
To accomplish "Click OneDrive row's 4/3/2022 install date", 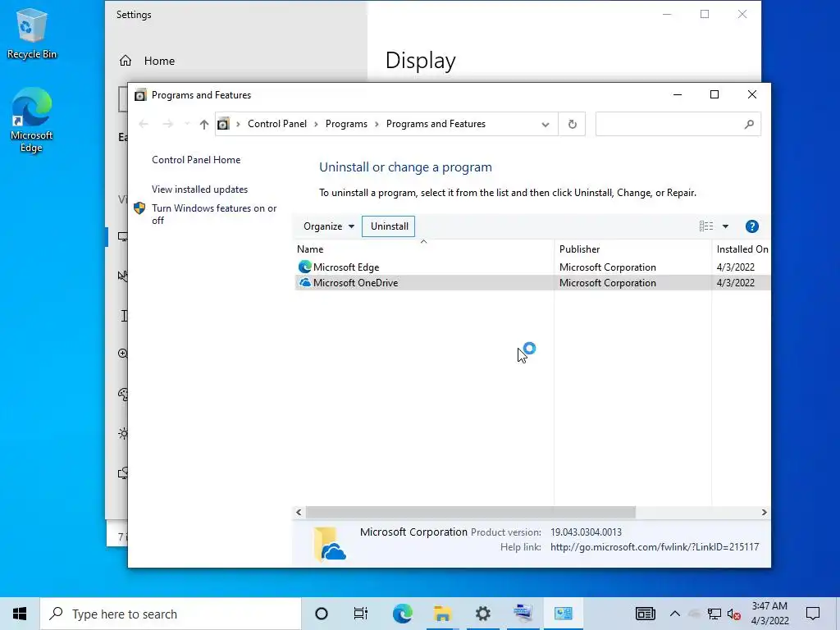I will pos(736,283).
